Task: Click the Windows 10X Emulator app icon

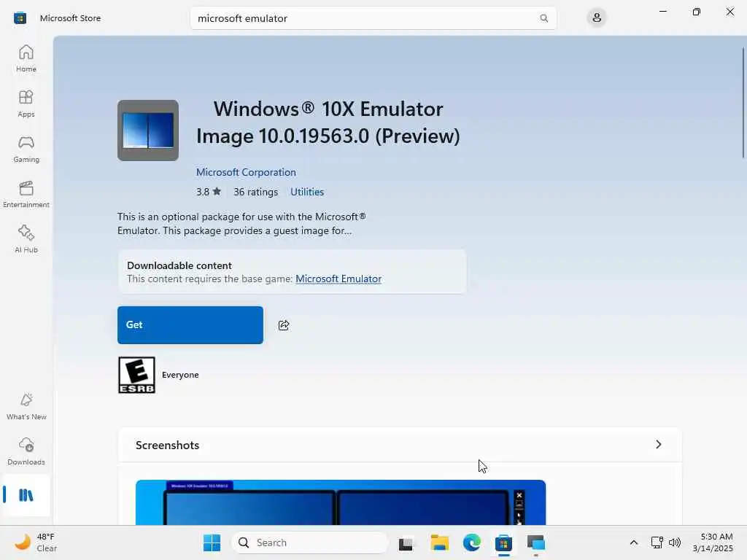Action: [148, 131]
